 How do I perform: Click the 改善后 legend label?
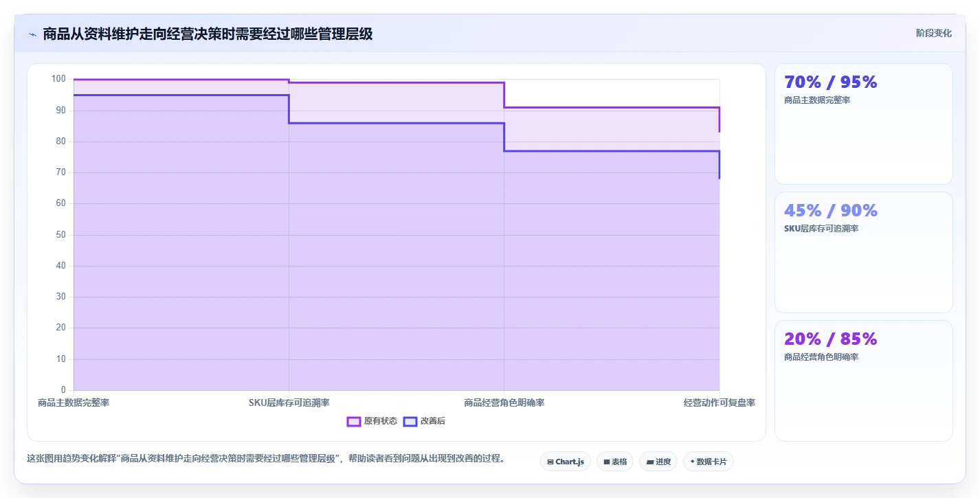(x=433, y=421)
